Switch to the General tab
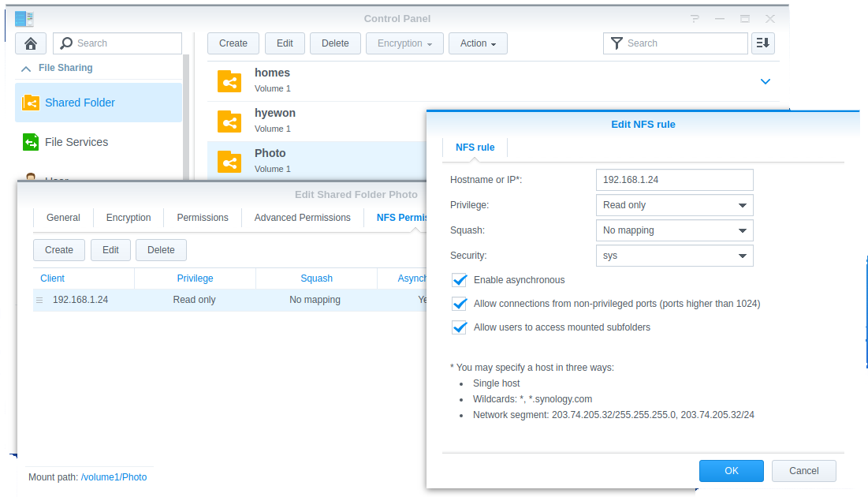Image resolution: width=868 pixels, height=497 pixels. click(x=63, y=218)
